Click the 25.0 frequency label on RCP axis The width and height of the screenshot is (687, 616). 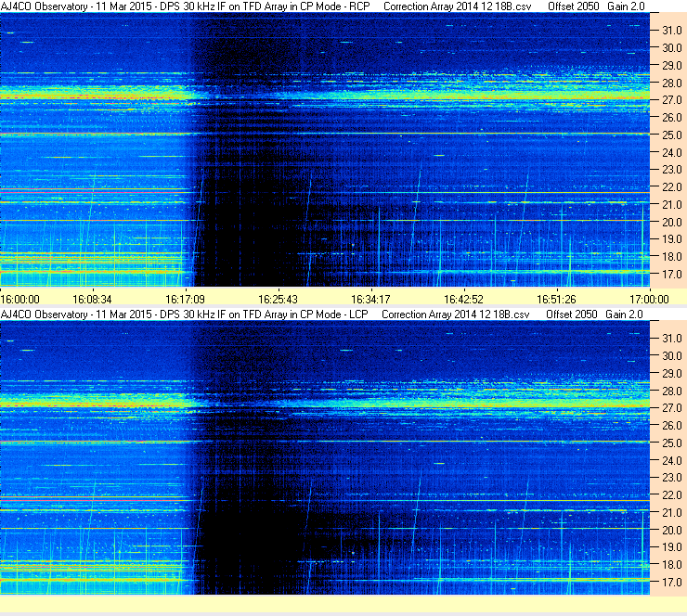[x=672, y=135]
